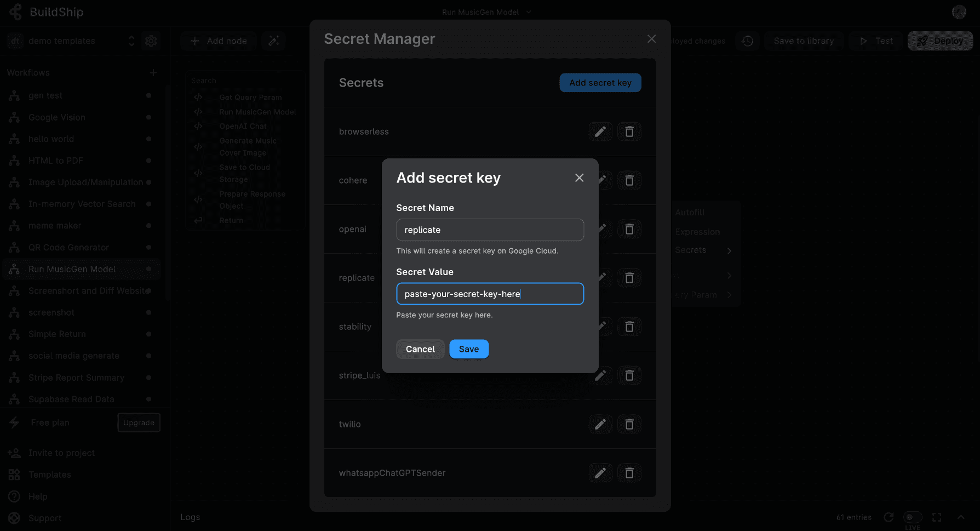Open Templates in the sidebar
This screenshot has height=531, width=980.
[x=49, y=475]
